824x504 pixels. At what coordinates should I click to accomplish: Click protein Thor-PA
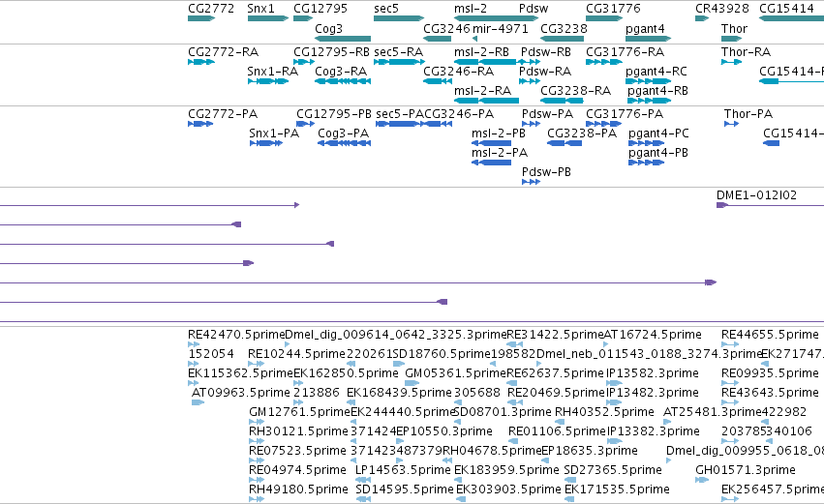tap(748, 114)
